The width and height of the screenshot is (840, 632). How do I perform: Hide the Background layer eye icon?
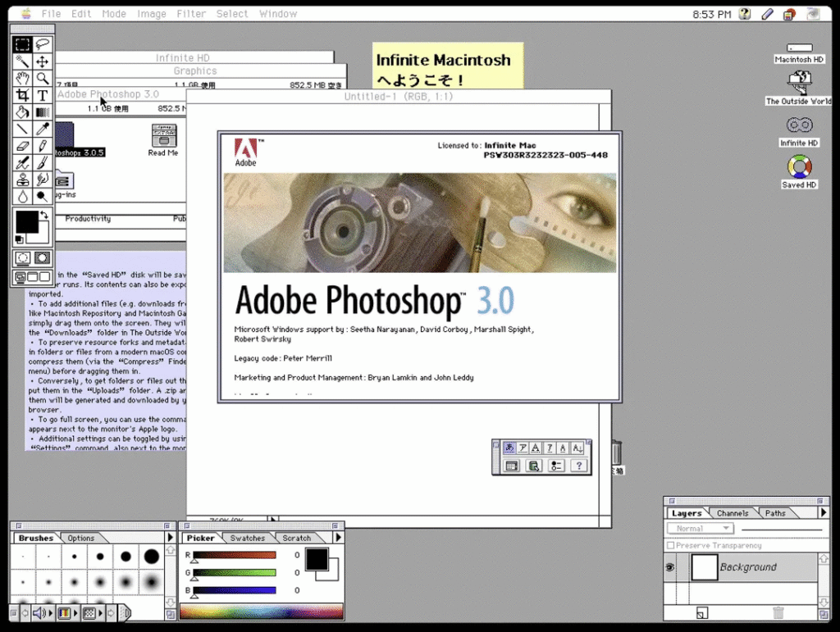pos(669,567)
